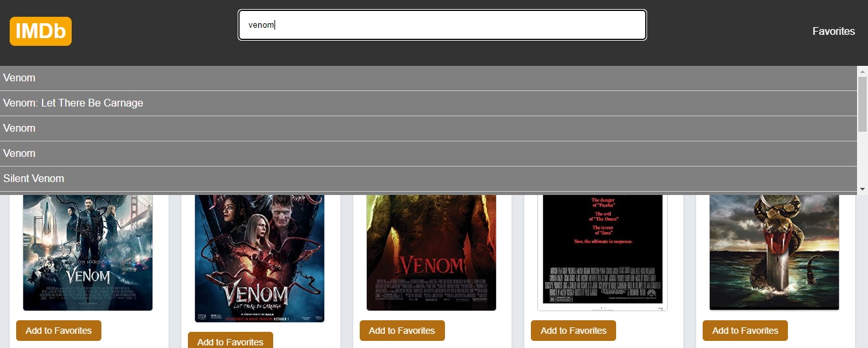Click the IMDb logo
Viewport: 868px width, 348px height.
(x=41, y=31)
